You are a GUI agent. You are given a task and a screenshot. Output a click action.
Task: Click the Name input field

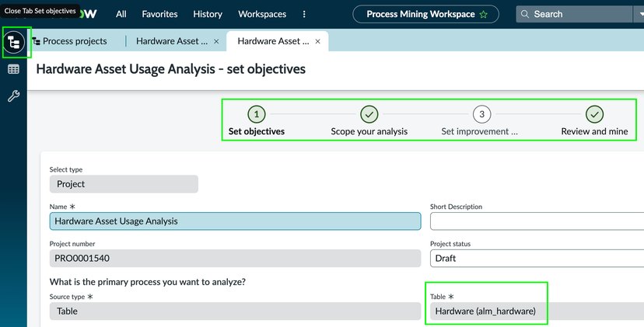(235, 221)
